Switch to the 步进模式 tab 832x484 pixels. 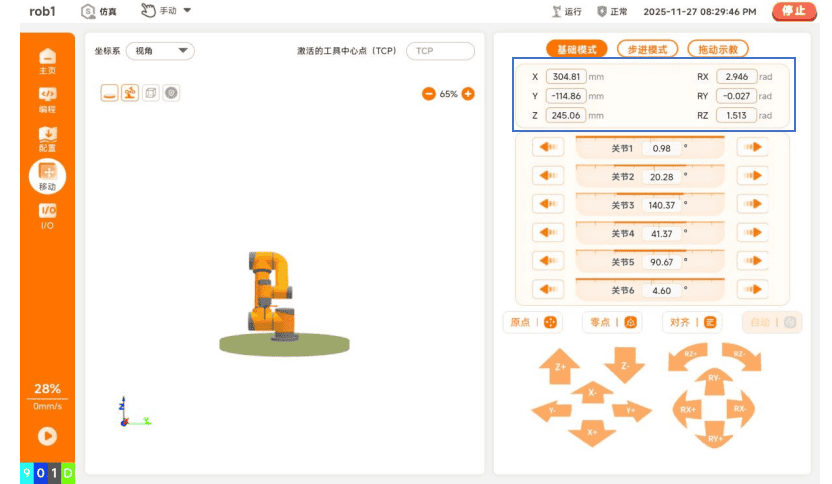[647, 49]
